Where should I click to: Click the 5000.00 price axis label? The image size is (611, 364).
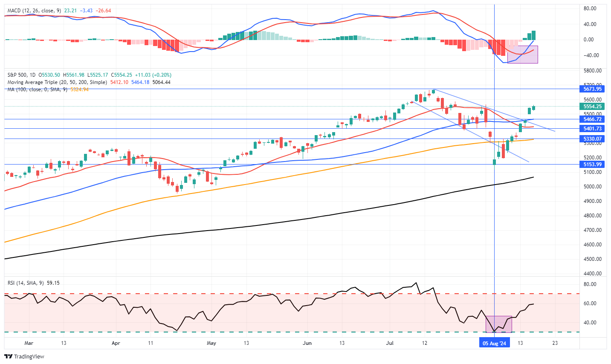point(593,187)
